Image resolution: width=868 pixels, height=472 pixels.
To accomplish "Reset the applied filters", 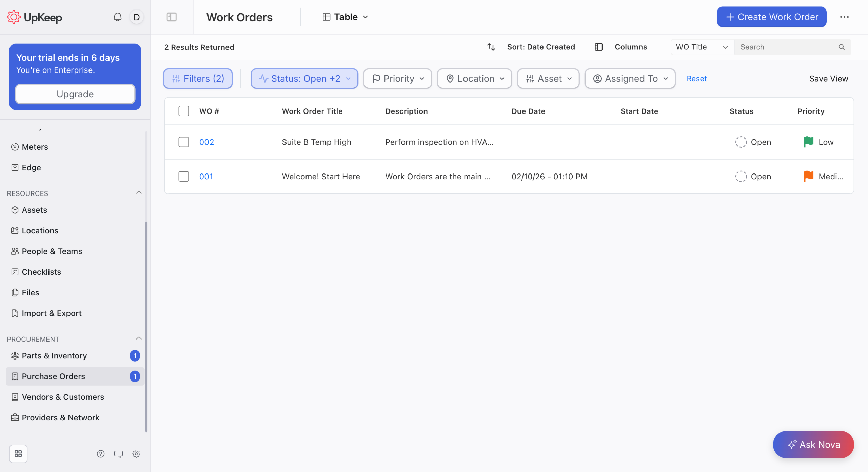I will (696, 79).
